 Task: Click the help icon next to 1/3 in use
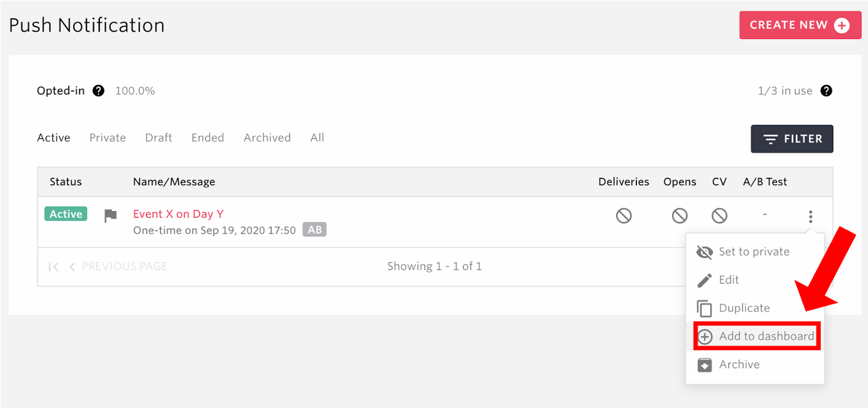(826, 91)
